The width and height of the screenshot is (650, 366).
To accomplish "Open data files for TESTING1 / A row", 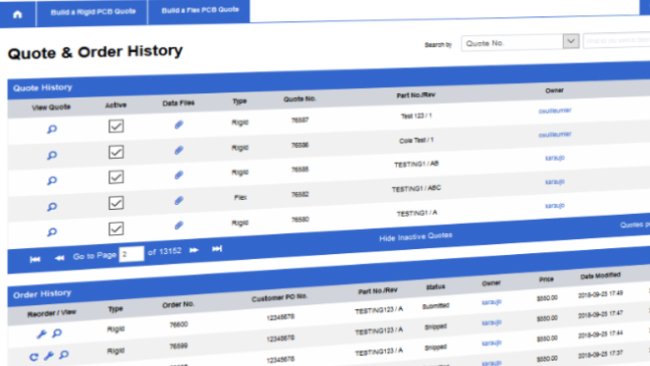I will pos(179,225).
